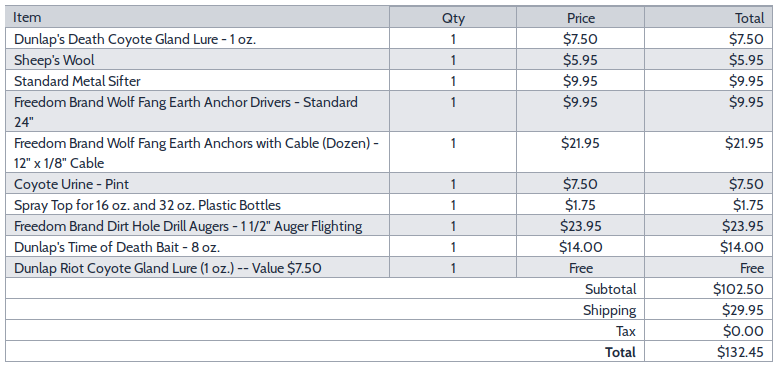Click the Spray Top for Plastic Bottles item

pos(147,205)
